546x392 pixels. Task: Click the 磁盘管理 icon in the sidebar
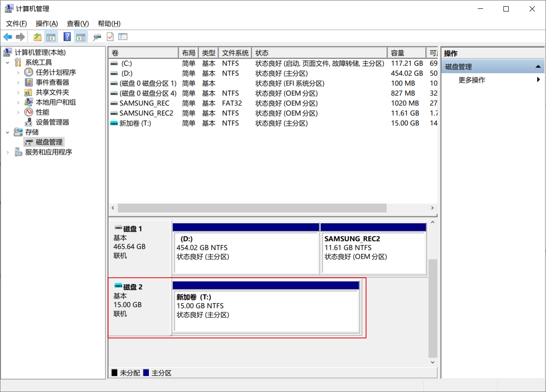(x=28, y=142)
